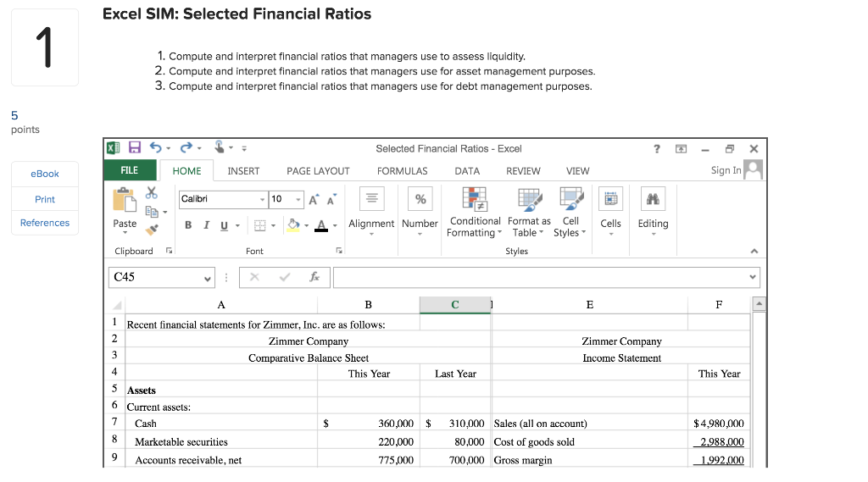Click the Number percent icon

tap(420, 199)
